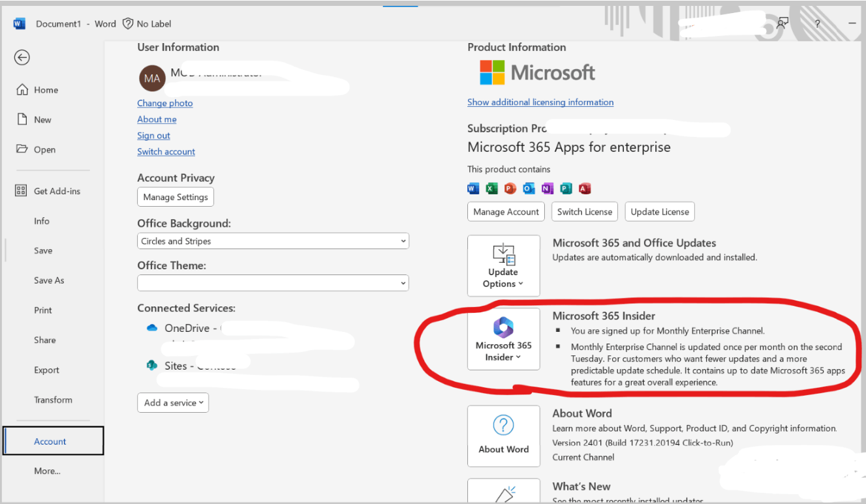Click Update License button

tap(660, 212)
